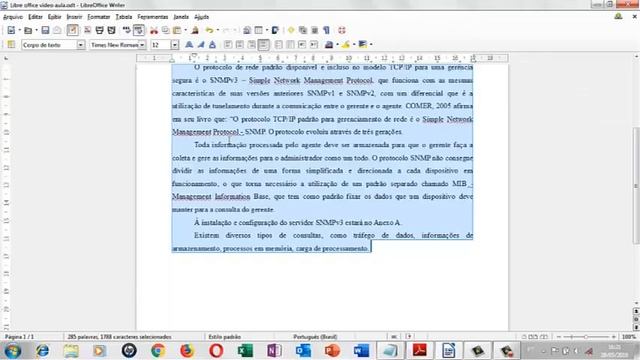Insert a hyperlink via the Hyperlink icon

(247, 30)
